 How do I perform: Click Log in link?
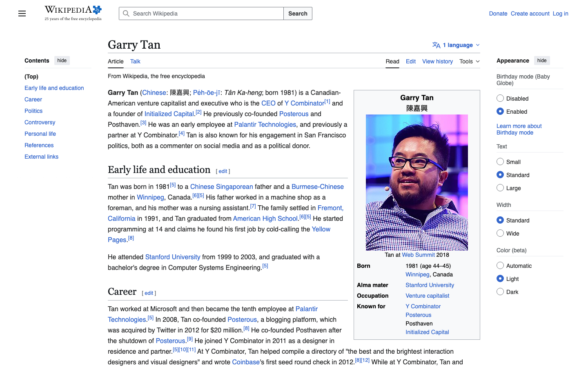pos(560,13)
